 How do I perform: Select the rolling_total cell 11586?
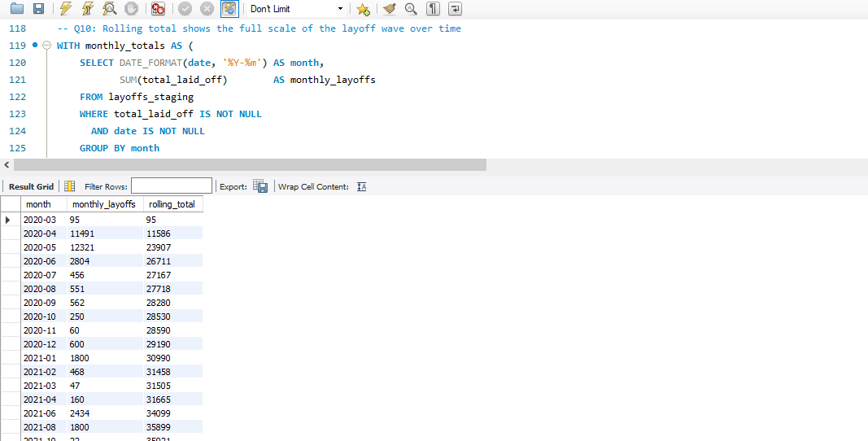tap(172, 234)
